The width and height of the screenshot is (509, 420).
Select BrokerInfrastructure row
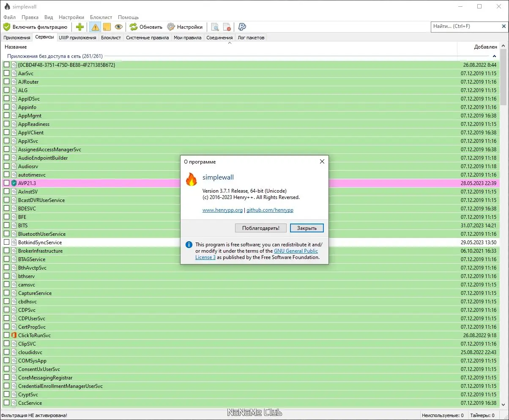tap(250, 251)
